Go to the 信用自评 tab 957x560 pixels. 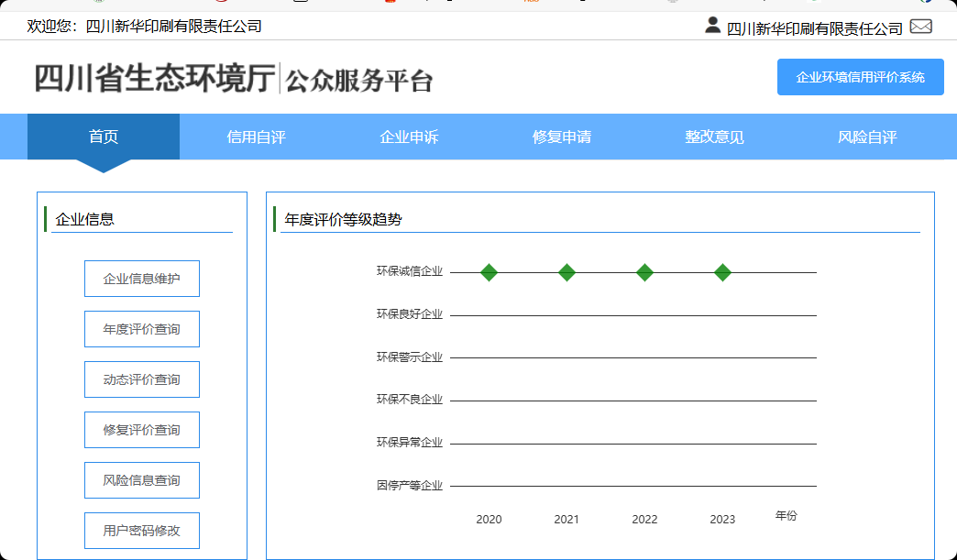257,137
